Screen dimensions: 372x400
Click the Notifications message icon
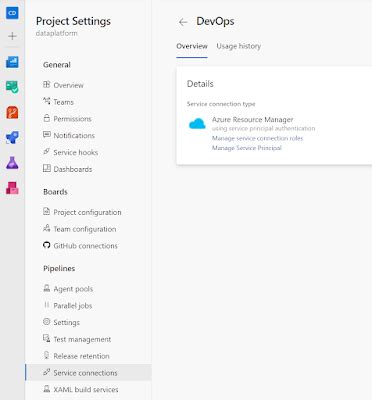click(x=47, y=135)
